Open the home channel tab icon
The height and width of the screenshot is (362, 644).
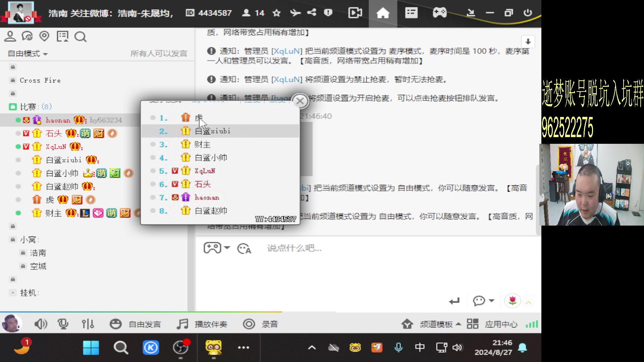click(x=383, y=13)
